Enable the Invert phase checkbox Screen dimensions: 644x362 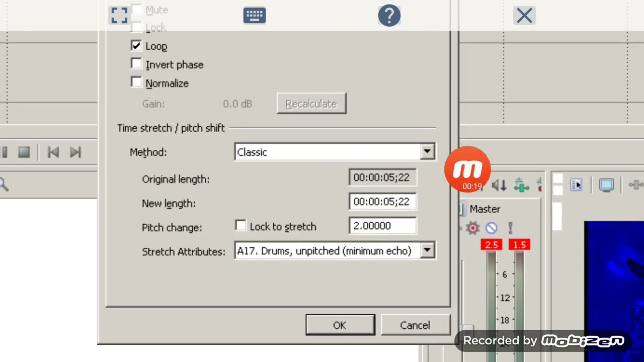pos(136,64)
